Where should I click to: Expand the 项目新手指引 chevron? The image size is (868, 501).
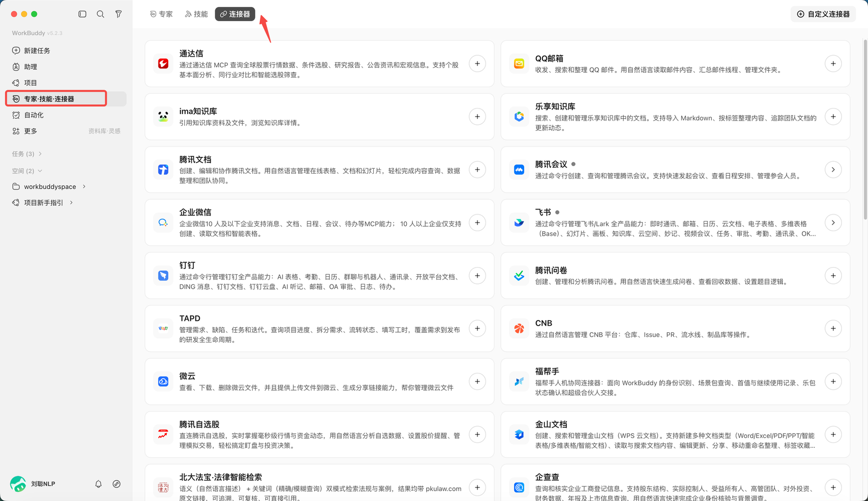(x=71, y=203)
